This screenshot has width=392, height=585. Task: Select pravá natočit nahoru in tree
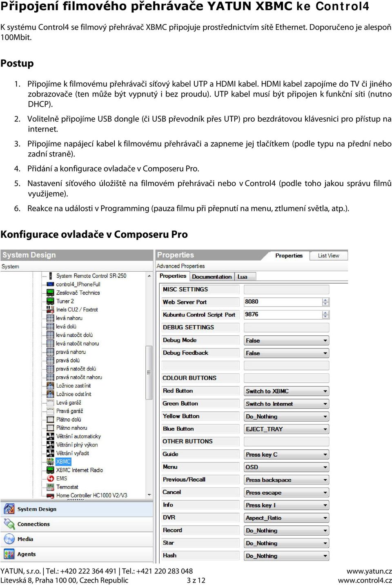pos(79,377)
